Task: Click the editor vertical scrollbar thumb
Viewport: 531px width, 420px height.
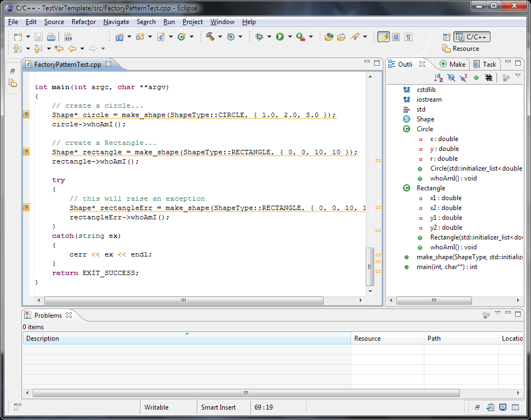Action: point(370,267)
